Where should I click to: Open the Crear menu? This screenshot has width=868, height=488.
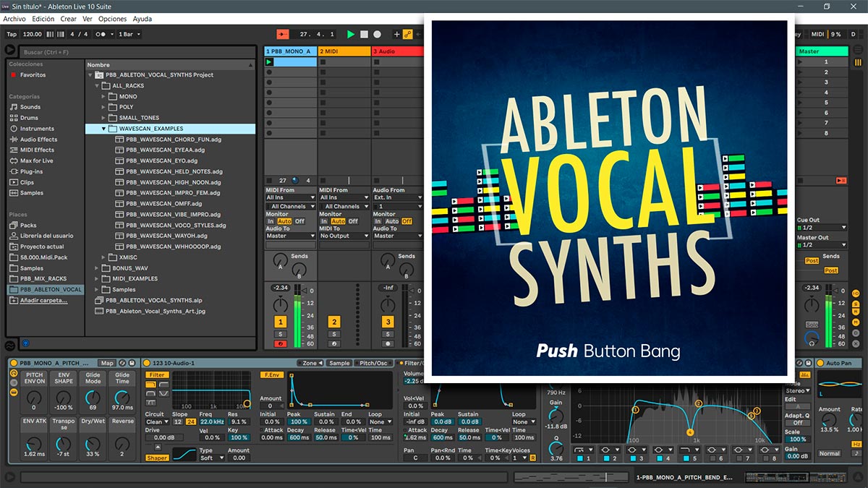[69, 19]
